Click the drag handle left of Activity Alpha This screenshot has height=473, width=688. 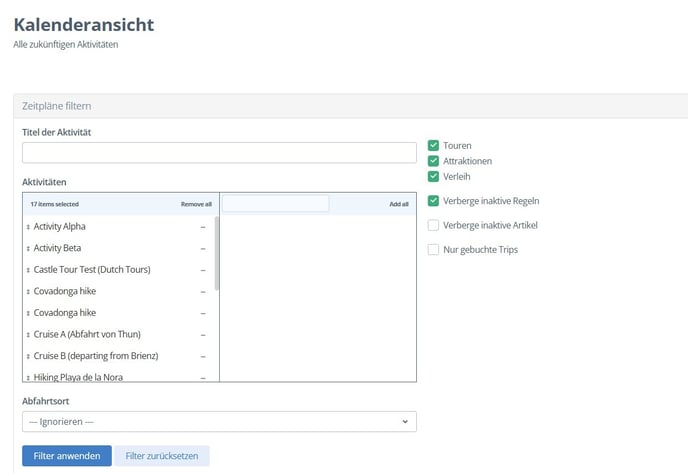click(x=28, y=227)
